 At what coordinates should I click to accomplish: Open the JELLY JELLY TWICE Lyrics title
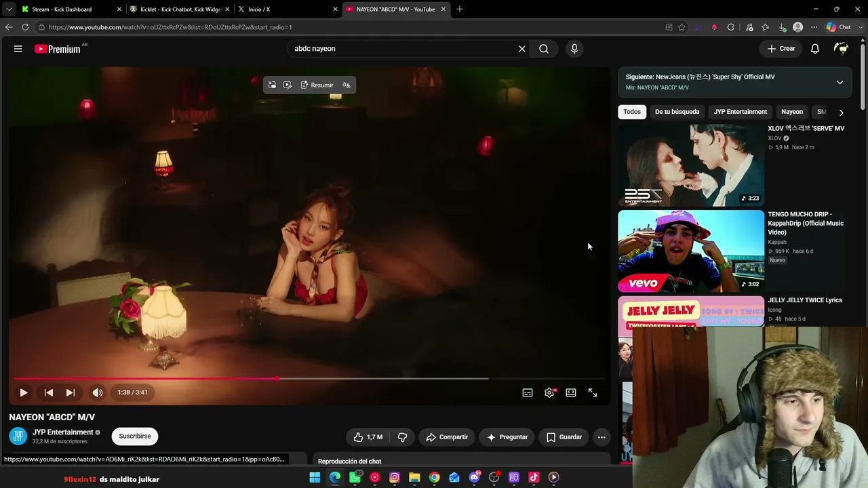805,300
